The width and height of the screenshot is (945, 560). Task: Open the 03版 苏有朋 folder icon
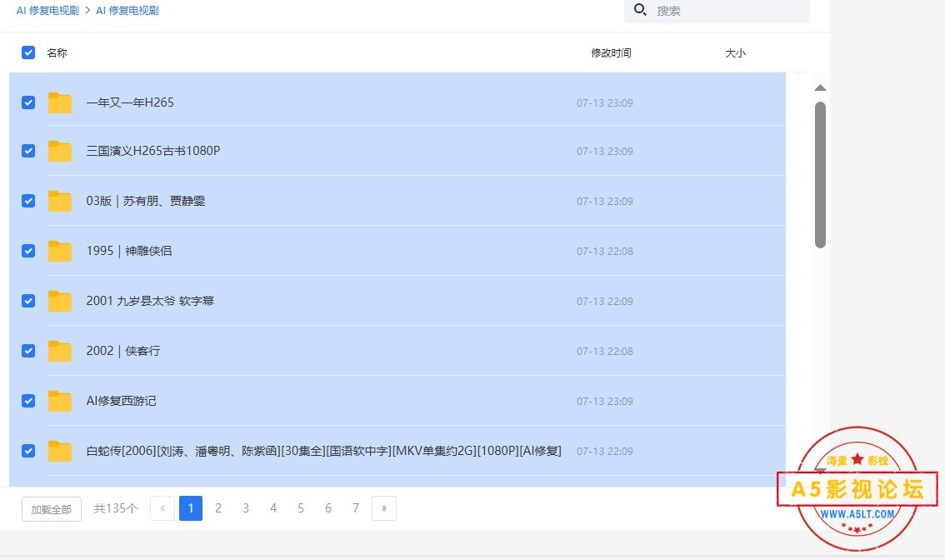click(x=60, y=202)
